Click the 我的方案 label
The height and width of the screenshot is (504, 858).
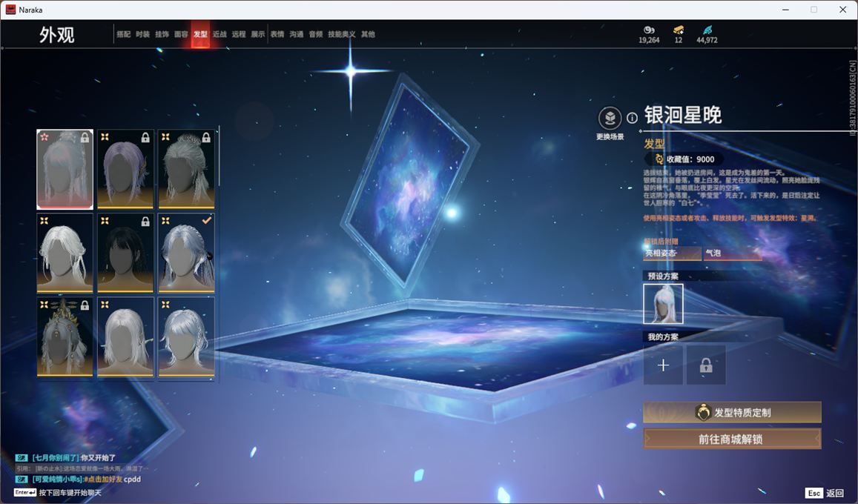(x=663, y=336)
